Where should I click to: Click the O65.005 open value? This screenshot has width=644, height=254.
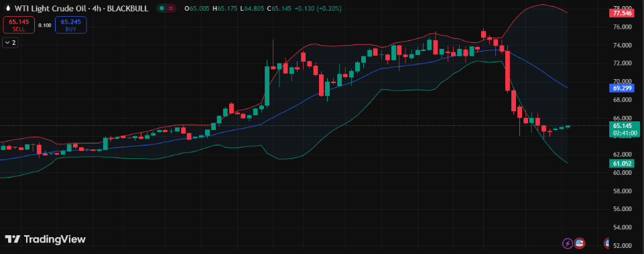coord(198,8)
